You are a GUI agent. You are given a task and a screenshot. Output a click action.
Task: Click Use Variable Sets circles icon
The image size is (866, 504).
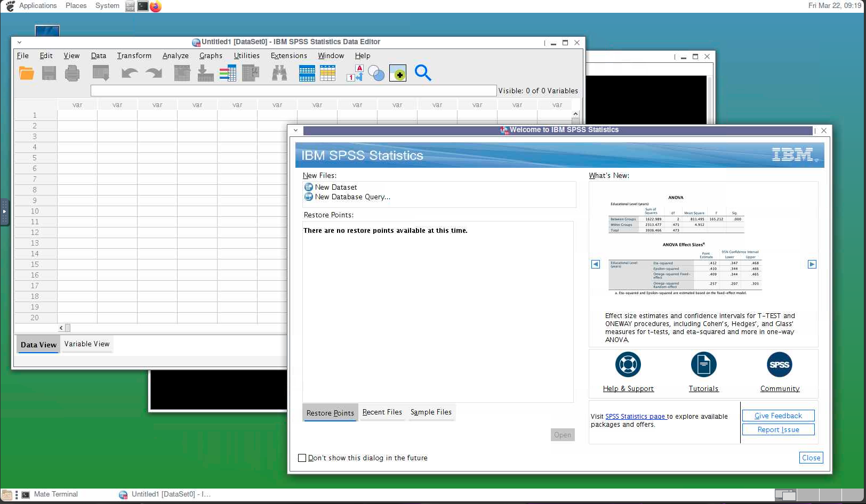point(376,73)
